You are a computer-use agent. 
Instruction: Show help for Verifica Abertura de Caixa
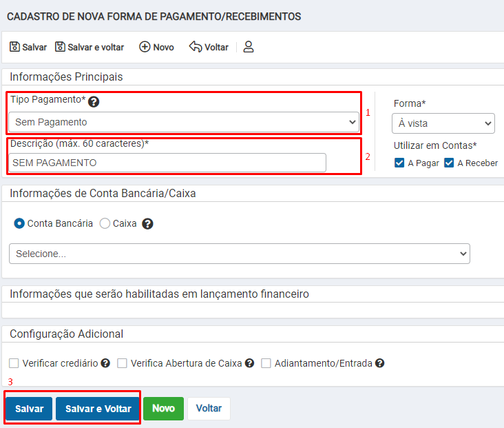pos(249,363)
